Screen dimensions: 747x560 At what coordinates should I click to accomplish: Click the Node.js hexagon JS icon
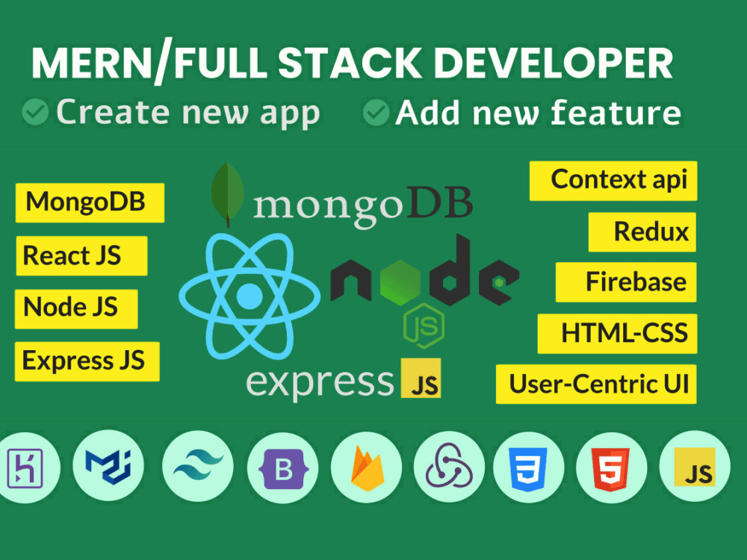424,326
